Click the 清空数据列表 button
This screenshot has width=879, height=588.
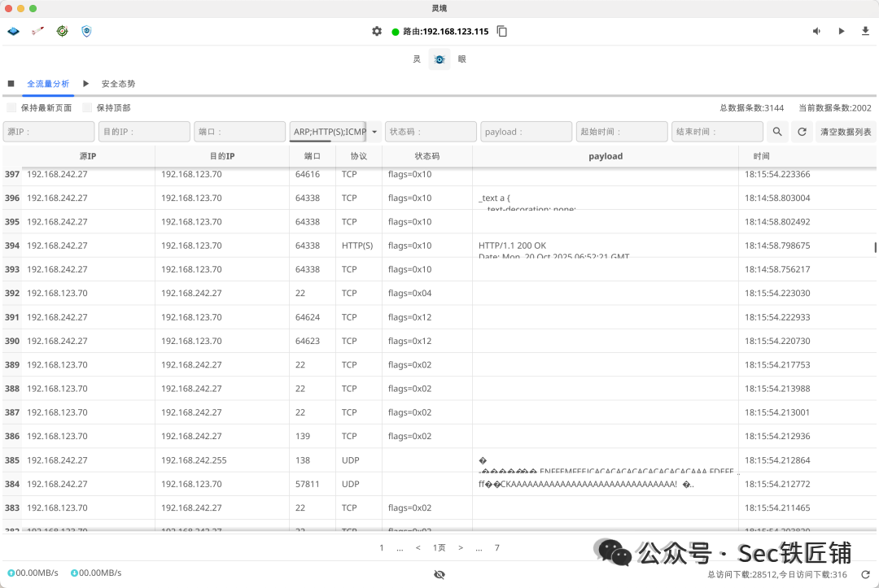846,132
